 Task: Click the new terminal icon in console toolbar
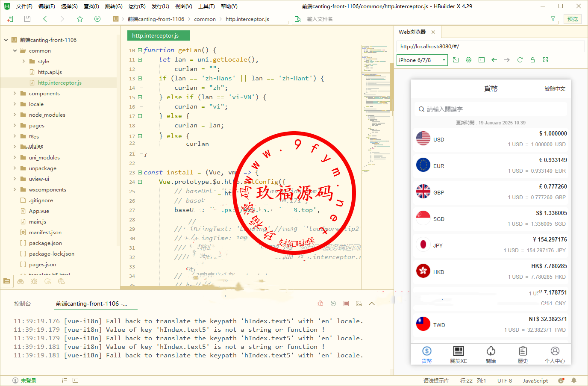pyautogui.click(x=359, y=303)
